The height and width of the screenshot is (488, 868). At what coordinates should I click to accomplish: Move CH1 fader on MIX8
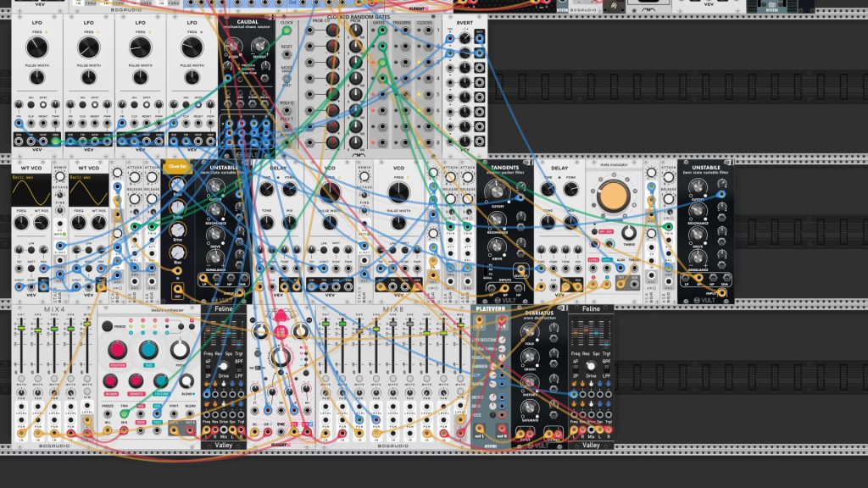click(325, 324)
